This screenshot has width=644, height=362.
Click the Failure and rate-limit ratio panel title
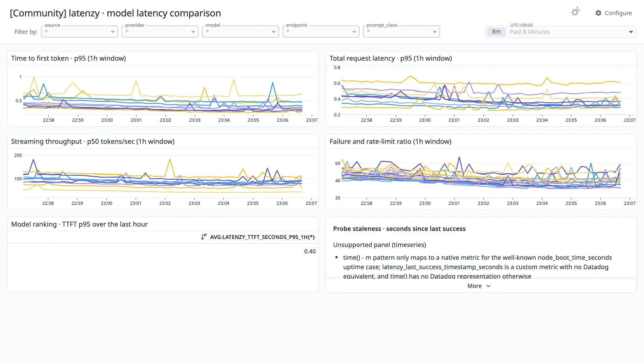[x=390, y=141]
